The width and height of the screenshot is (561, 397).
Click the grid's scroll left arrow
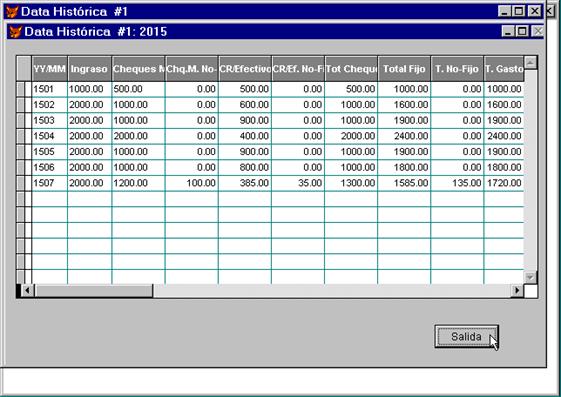pos(27,290)
